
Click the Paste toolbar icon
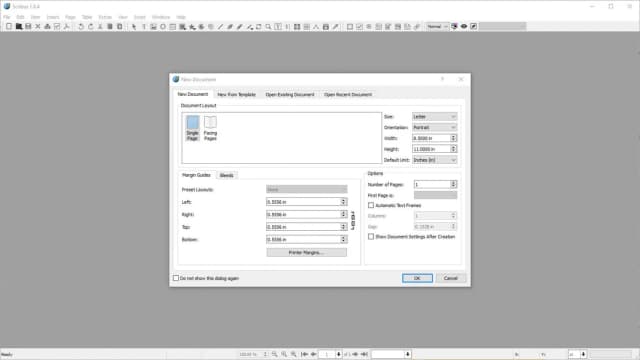[x=120, y=27]
